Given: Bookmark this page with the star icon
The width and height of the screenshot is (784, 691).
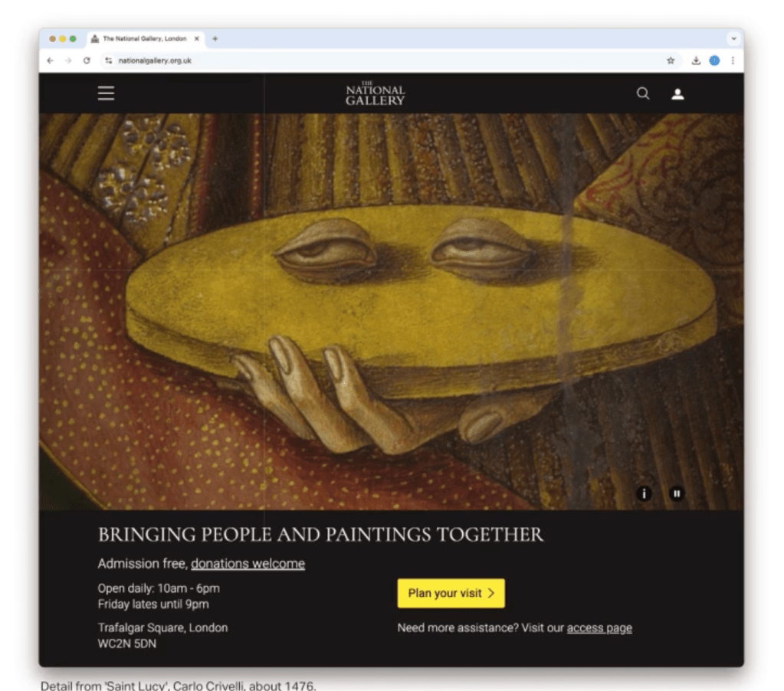Looking at the screenshot, I should 671,61.
